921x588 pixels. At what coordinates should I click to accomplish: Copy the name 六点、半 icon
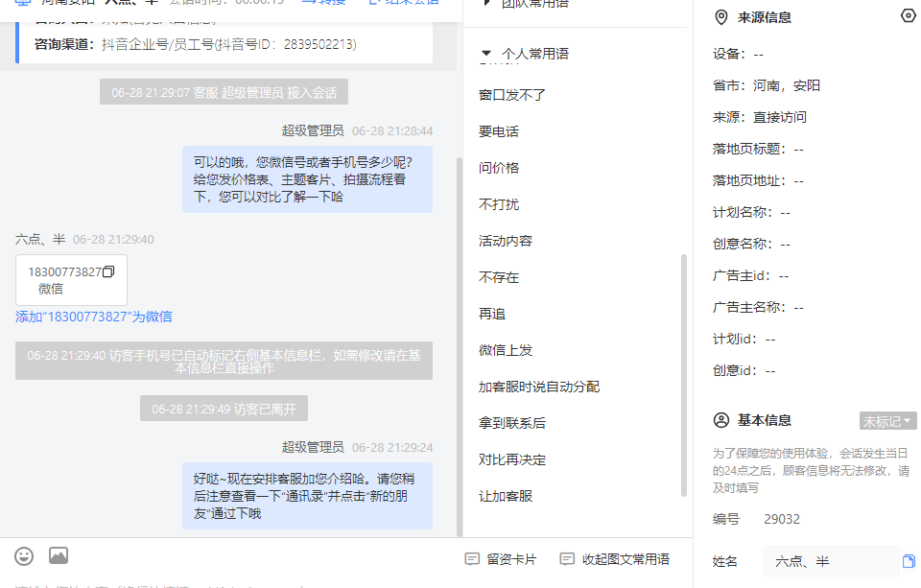click(x=909, y=561)
